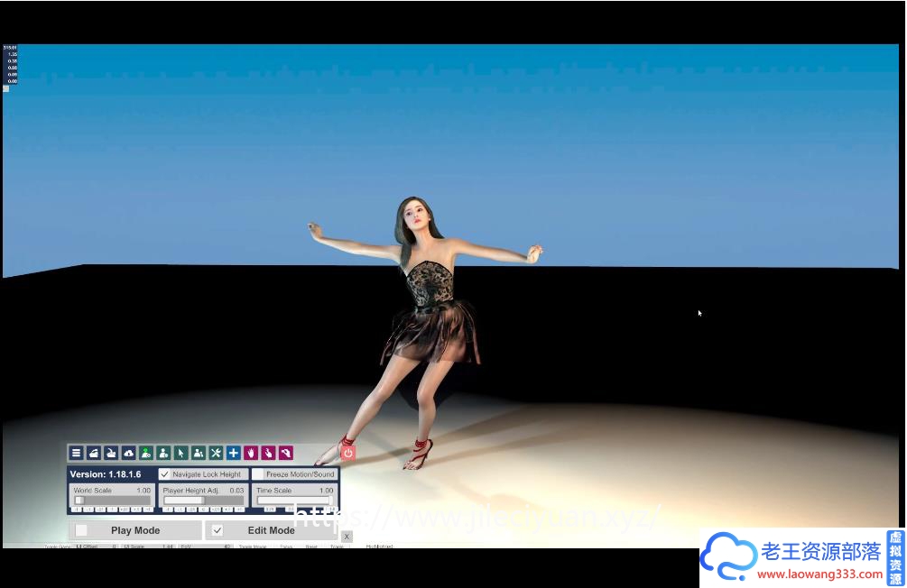Image resolution: width=907 pixels, height=588 pixels.
Task: Open the hamburger main menu
Action: [76, 453]
